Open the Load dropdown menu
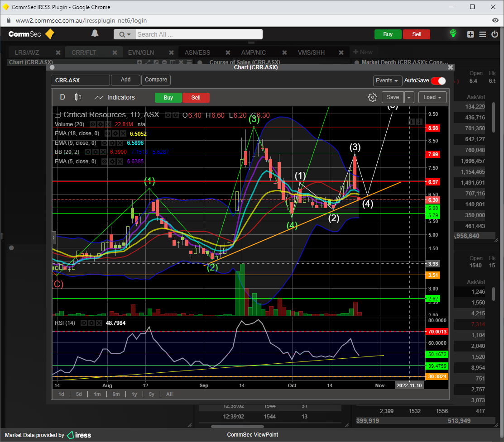The width and height of the screenshot is (504, 442). [432, 97]
